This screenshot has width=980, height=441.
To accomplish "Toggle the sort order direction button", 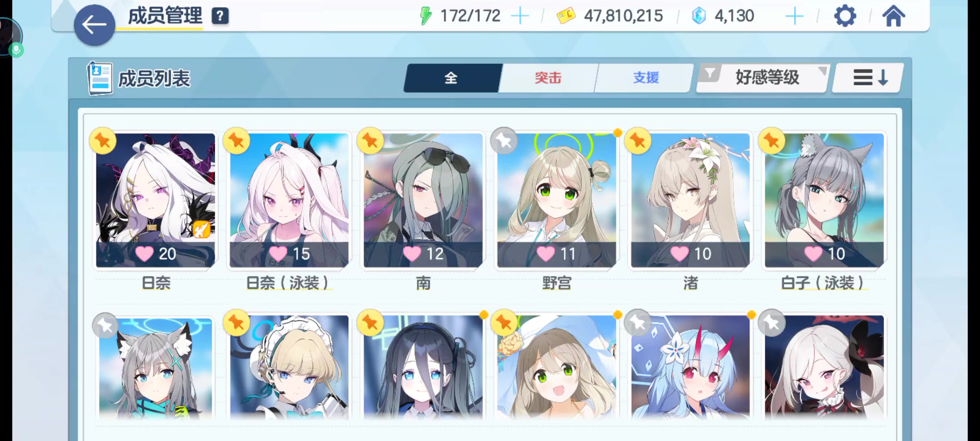I will [x=869, y=78].
